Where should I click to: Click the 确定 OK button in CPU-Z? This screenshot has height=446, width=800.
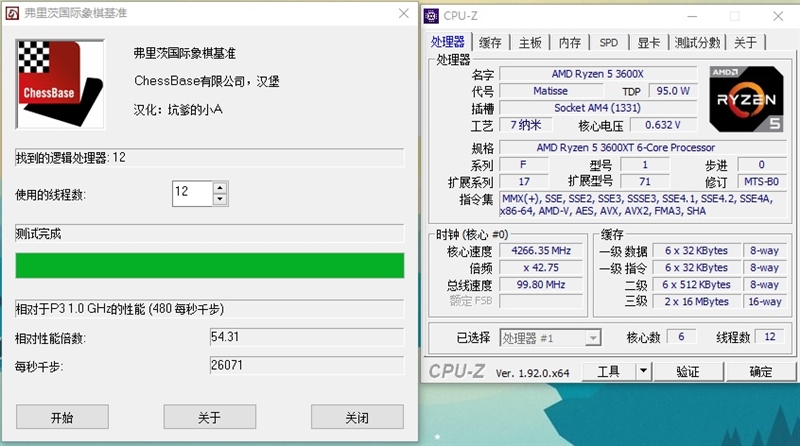point(761,371)
